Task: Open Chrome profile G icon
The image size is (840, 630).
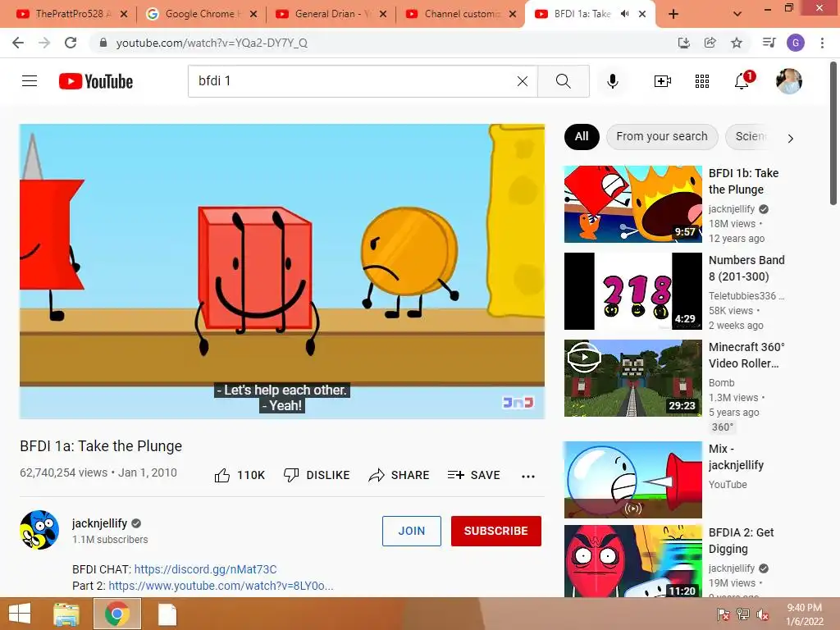Action: (x=796, y=43)
